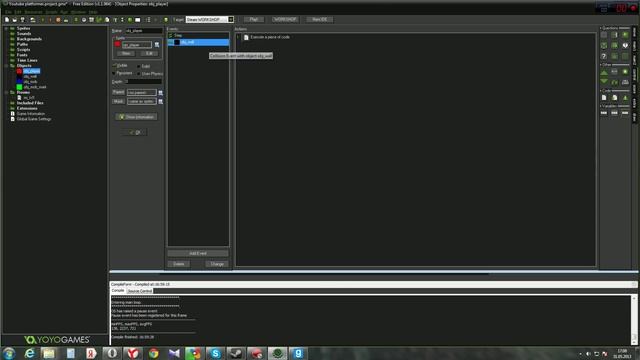The height and width of the screenshot is (360, 640).
Task: Toggle the Visible checkbox
Action: (x=114, y=65)
